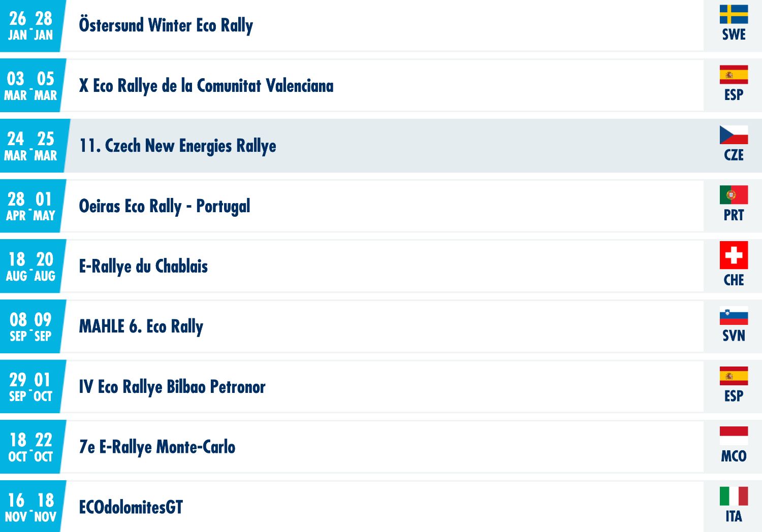Click the Sweden flag icon

pyautogui.click(x=734, y=14)
